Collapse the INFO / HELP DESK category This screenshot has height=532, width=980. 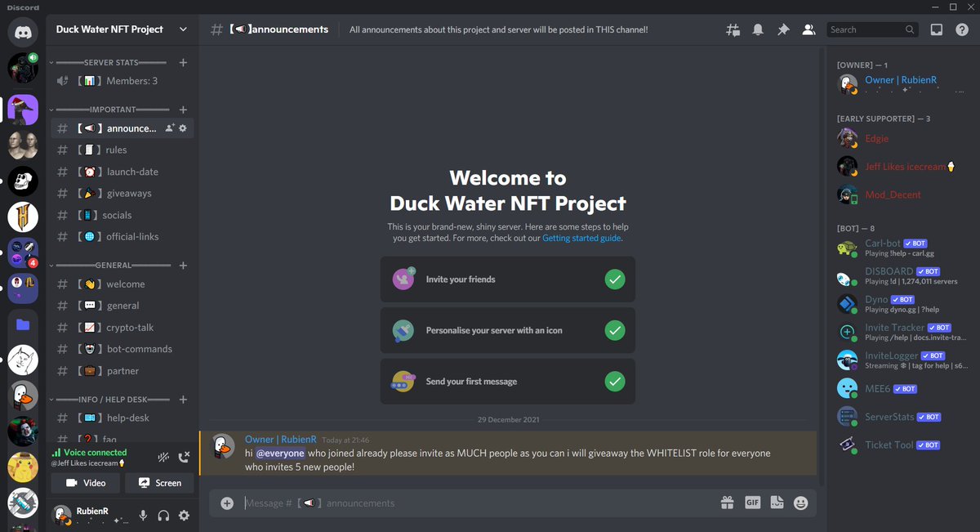point(111,400)
